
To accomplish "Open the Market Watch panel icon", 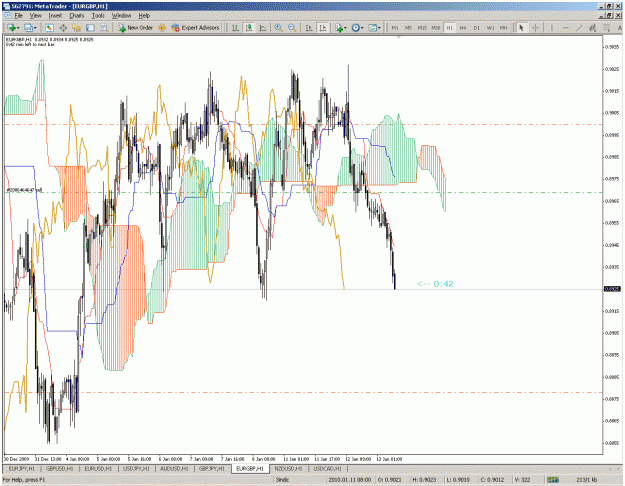I will pos(49,28).
